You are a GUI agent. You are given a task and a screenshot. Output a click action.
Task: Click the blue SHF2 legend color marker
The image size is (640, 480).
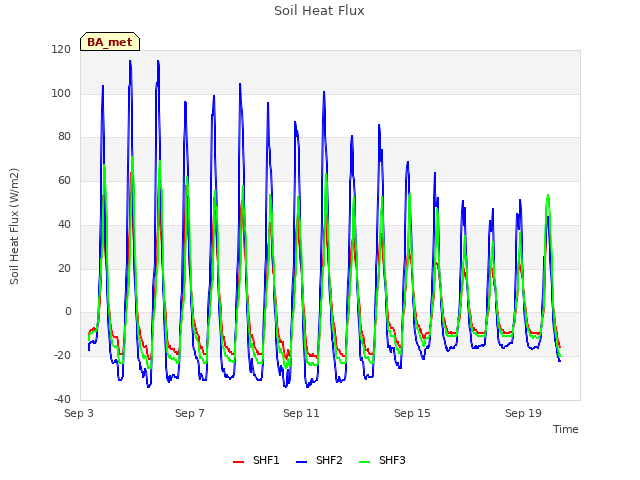point(301,462)
